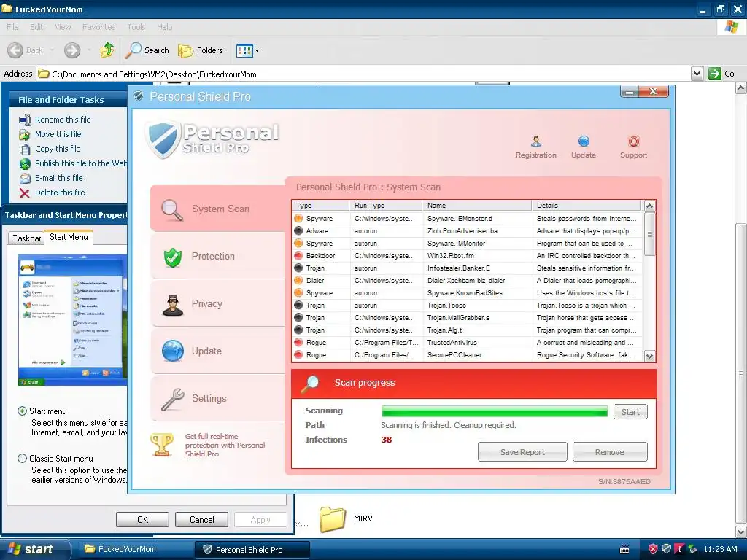
Task: Click the Explorer address path field
Action: pyautogui.click(x=365, y=74)
